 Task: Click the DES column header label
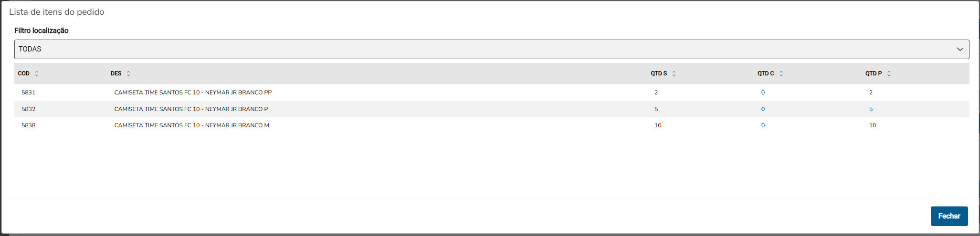coord(116,73)
